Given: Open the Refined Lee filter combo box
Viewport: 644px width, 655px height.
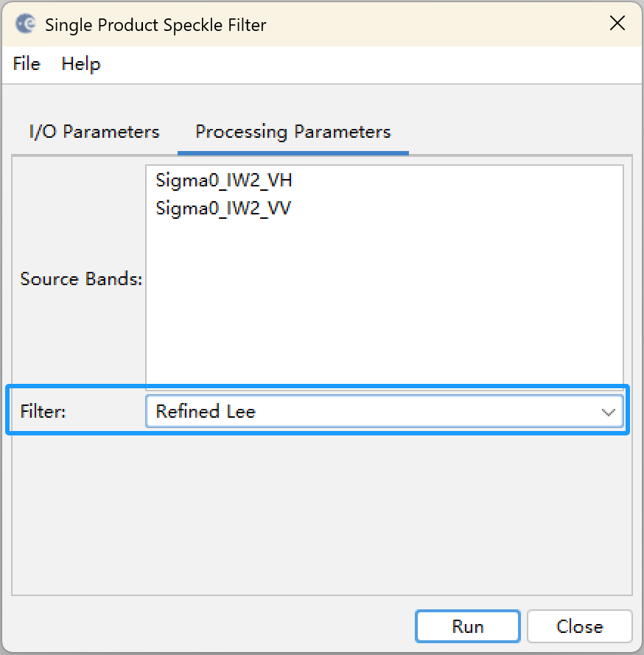Looking at the screenshot, I should click(x=384, y=412).
